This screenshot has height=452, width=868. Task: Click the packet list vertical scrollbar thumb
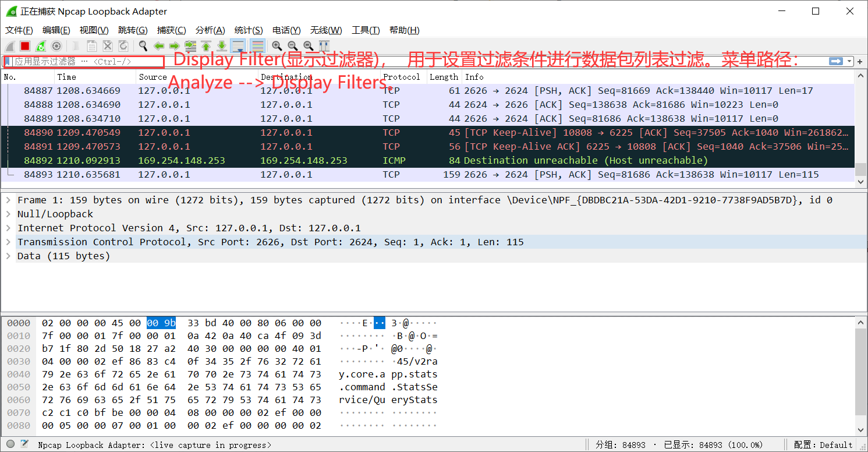[x=860, y=169]
